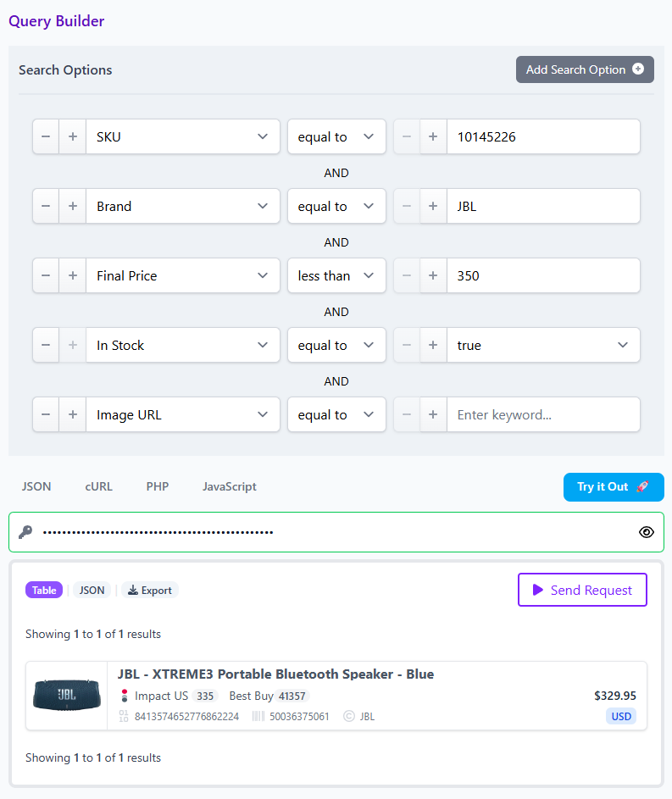Add another value next to JBL with plus
The width and height of the screenshot is (672, 799).
(x=433, y=206)
